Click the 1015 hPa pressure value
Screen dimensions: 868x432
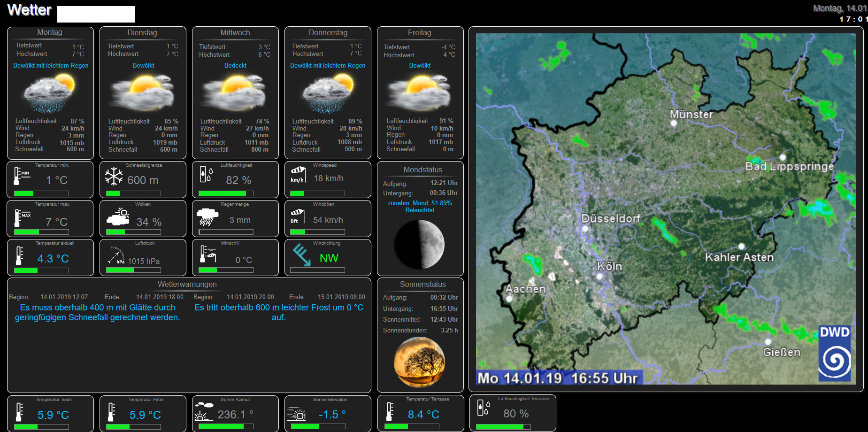coord(144,261)
